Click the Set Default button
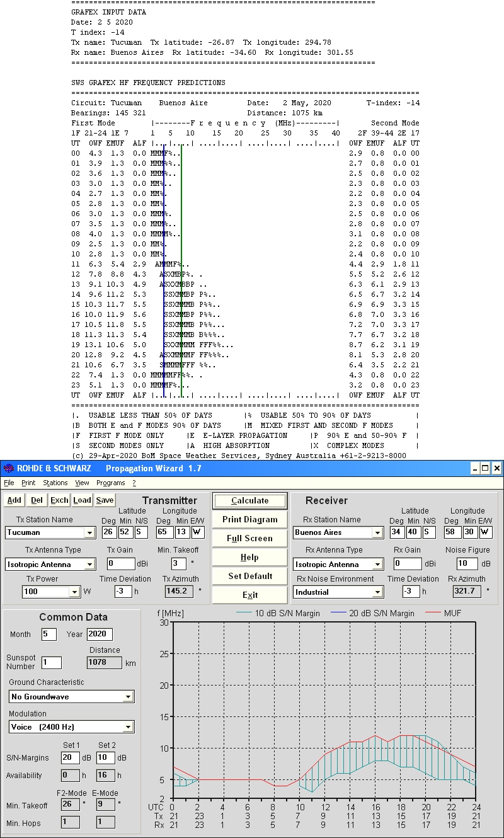 pos(249,577)
